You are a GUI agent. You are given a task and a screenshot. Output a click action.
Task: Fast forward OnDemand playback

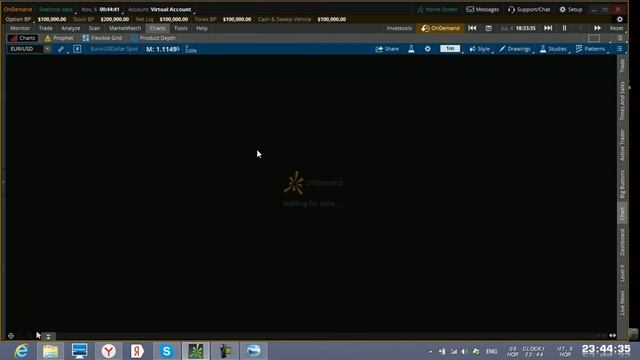[597, 28]
